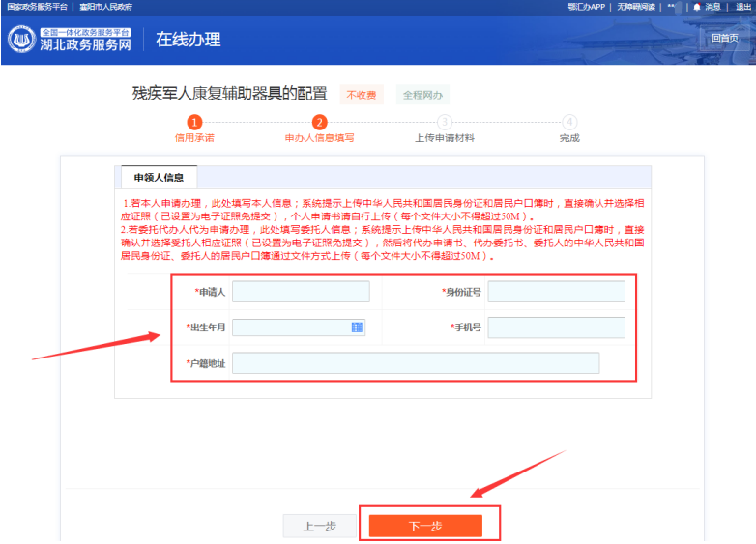
Task: Click the 户籍地址 address input field
Action: (x=416, y=363)
